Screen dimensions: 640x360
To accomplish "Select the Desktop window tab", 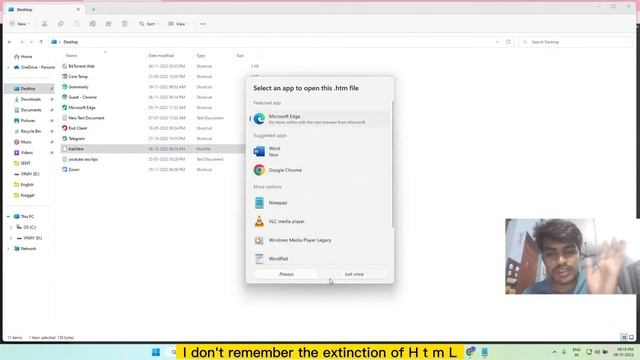I will pos(44,9).
